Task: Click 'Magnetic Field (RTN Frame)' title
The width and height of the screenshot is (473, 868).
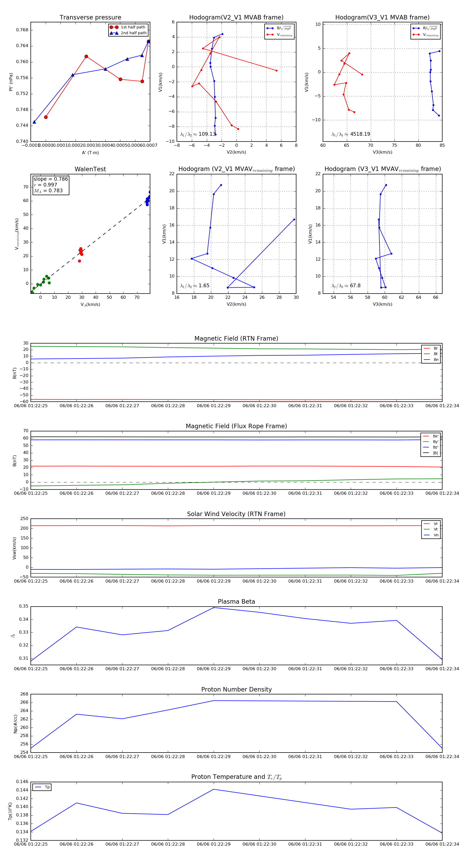Action: (236, 339)
